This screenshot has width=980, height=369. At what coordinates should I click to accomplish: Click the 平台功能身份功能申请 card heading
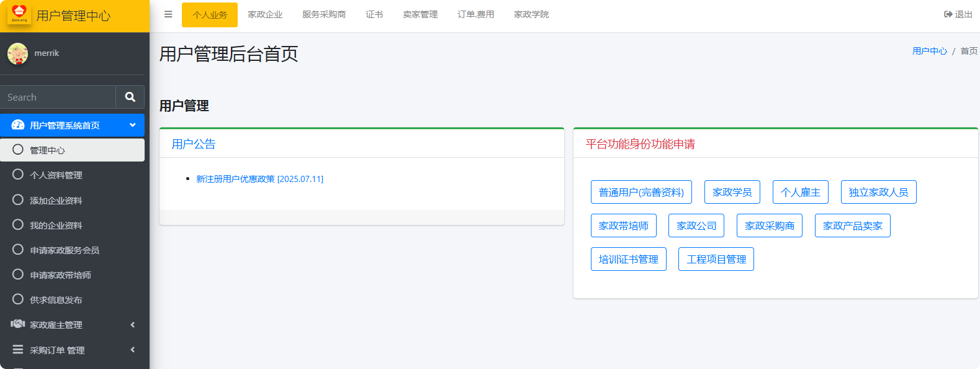tap(641, 144)
